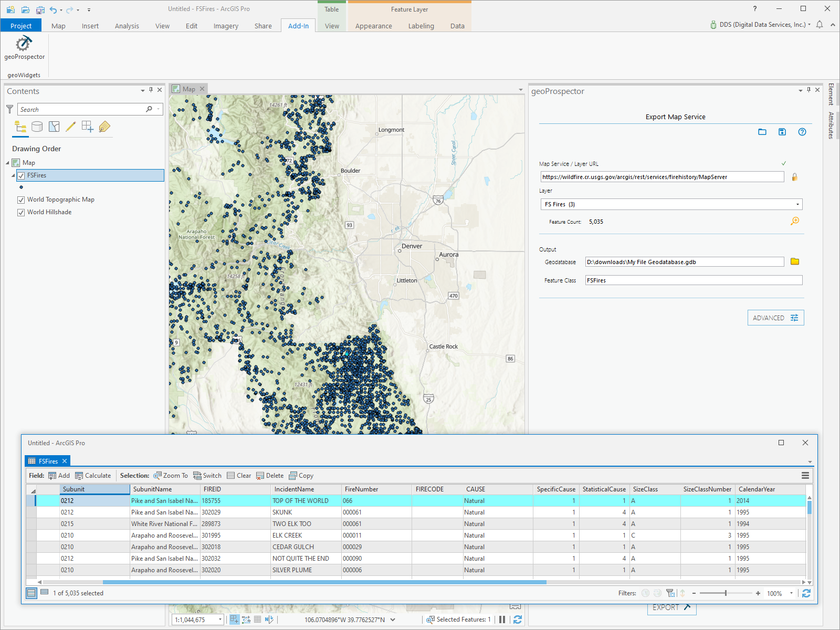Viewport: 840px width, 630px height.
Task: Open the coordinate display units dropdown
Action: (x=393, y=619)
